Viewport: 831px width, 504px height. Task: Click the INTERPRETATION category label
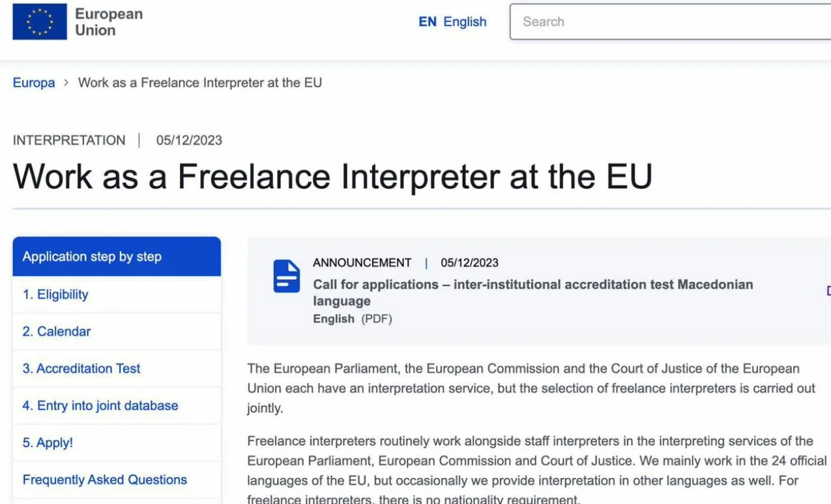click(x=69, y=140)
